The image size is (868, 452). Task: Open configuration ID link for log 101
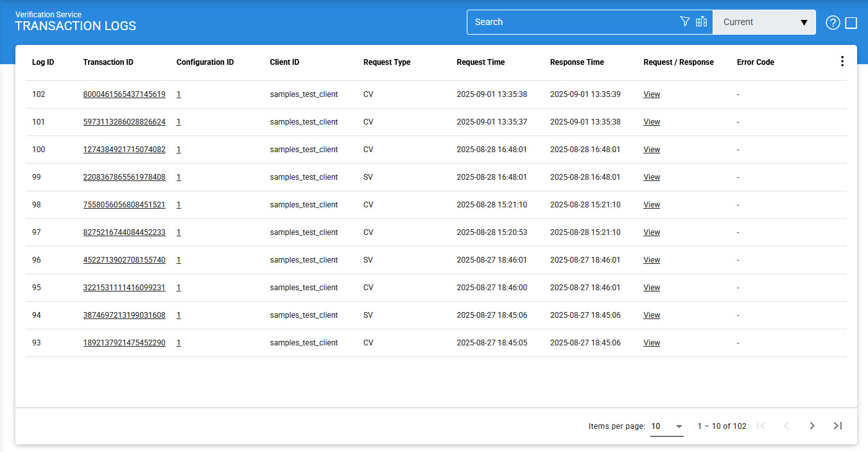[178, 122]
